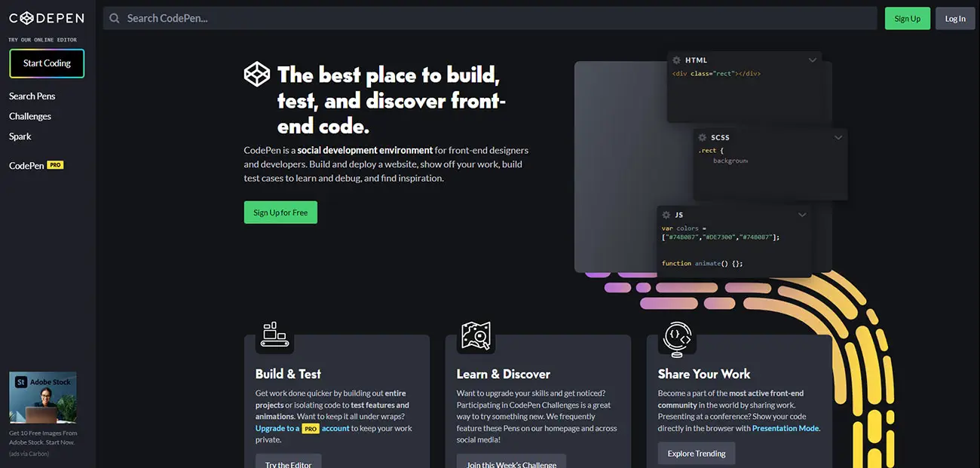This screenshot has height=468, width=980.
Task: Expand the JS panel chevron
Action: (x=802, y=215)
